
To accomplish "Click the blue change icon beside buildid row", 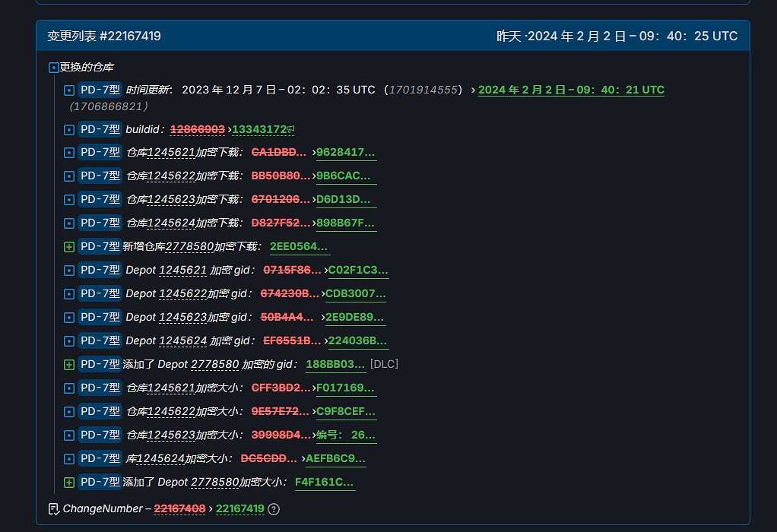I will [68, 128].
